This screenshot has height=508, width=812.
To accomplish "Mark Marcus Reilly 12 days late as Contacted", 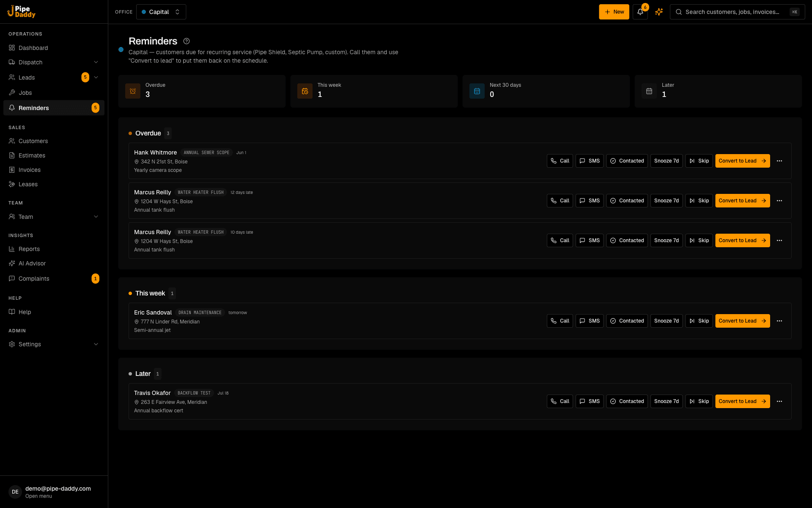I will [x=627, y=201].
